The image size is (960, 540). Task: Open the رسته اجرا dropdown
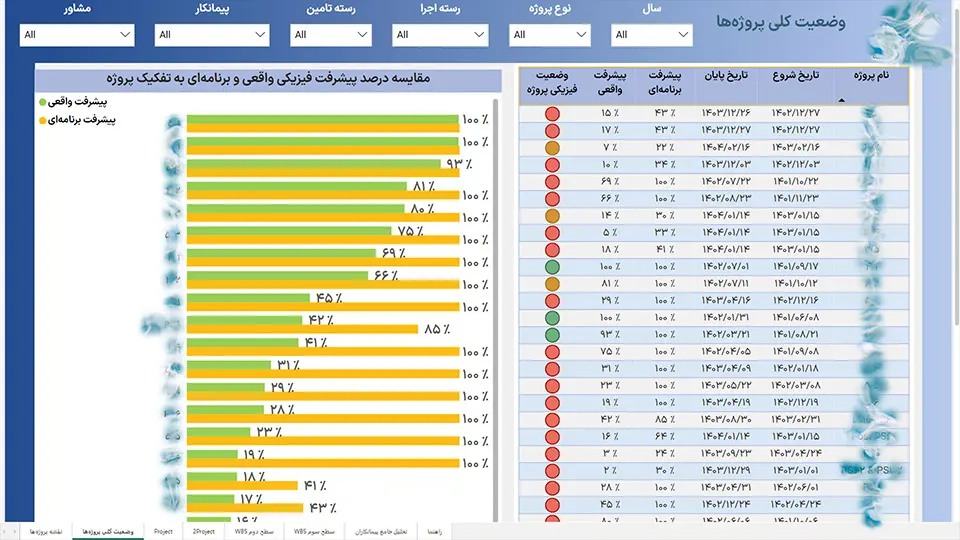(440, 35)
